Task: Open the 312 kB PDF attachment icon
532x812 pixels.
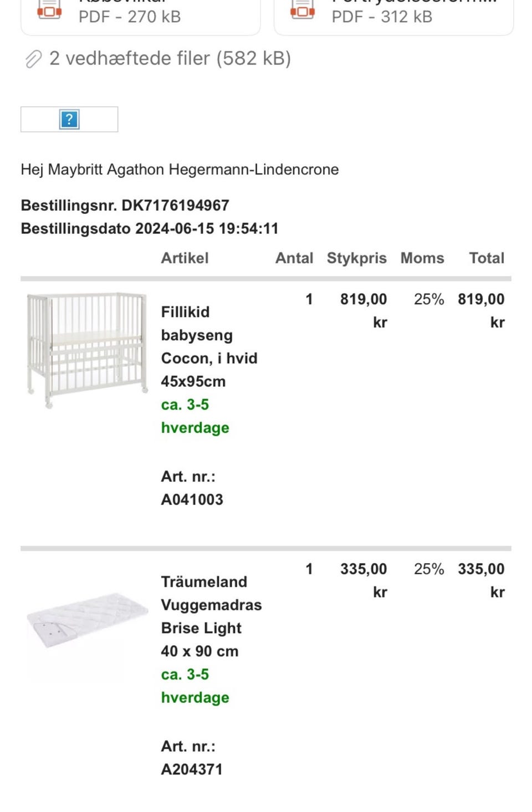Action: [x=303, y=10]
